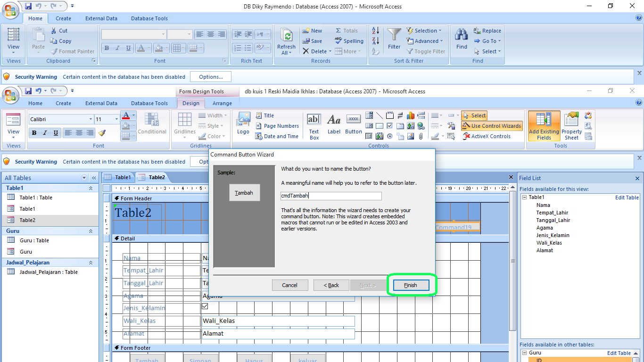The height and width of the screenshot is (362, 644).
Task: Toggle Add Existing Fields pane
Action: [x=544, y=126]
